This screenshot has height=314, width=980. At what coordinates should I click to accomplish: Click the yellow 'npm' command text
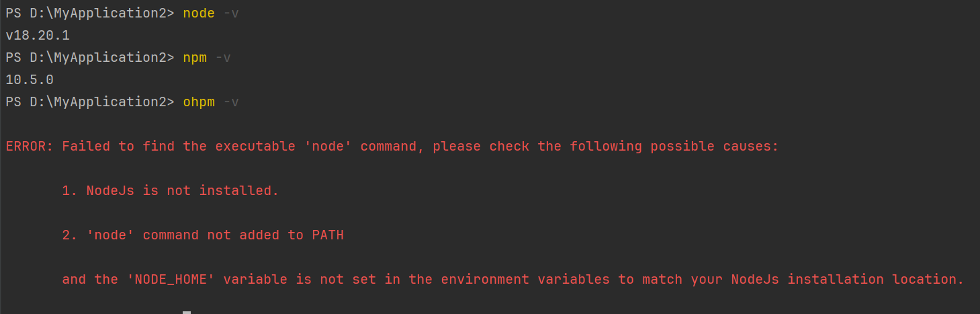coord(195,58)
